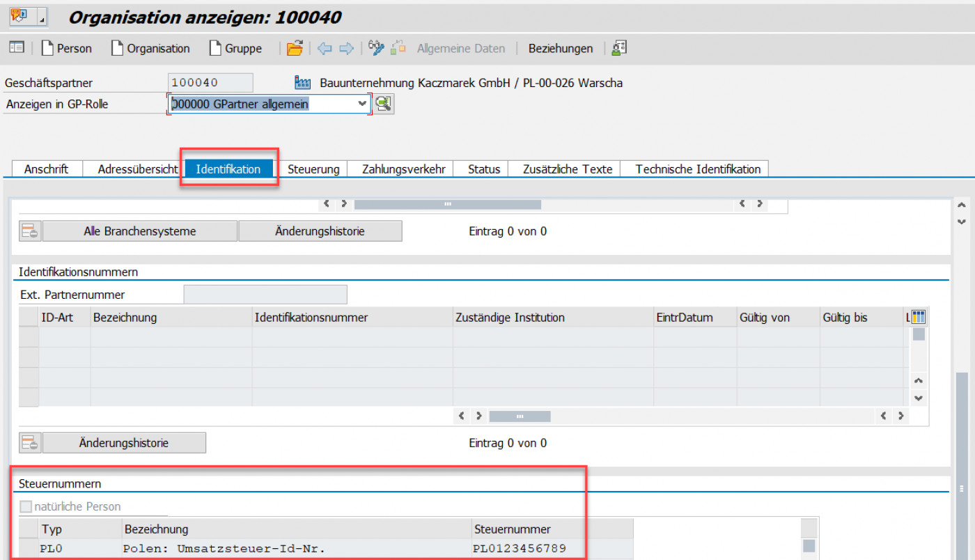This screenshot has height=560, width=975.
Task: Click the previous partner left arrow
Action: point(324,48)
